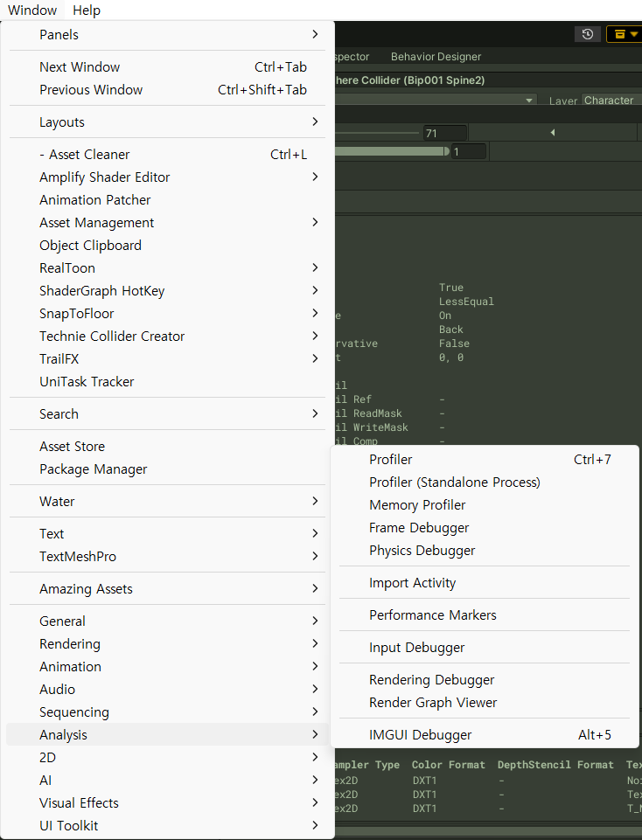Expand the Animation submenu
The width and height of the screenshot is (642, 840).
(167, 666)
